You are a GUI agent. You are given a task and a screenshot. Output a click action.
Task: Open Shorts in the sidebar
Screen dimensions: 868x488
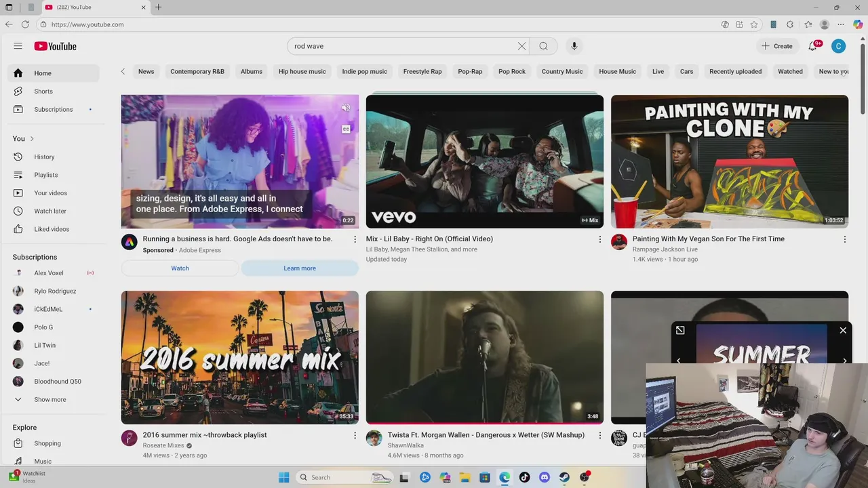53,91
